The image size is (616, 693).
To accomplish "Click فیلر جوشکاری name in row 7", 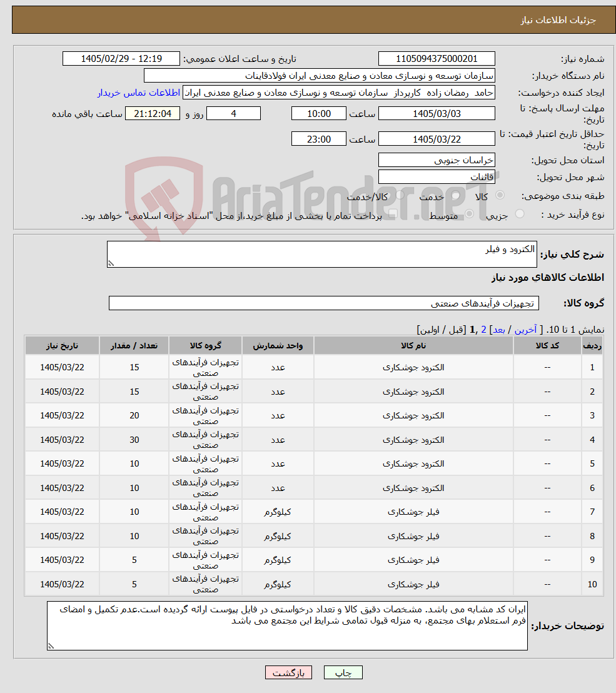I will [x=413, y=512].
